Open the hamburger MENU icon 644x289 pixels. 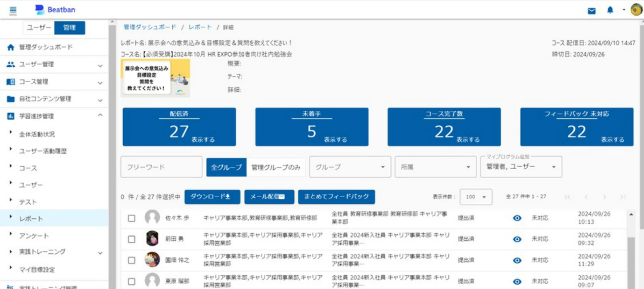(13, 10)
